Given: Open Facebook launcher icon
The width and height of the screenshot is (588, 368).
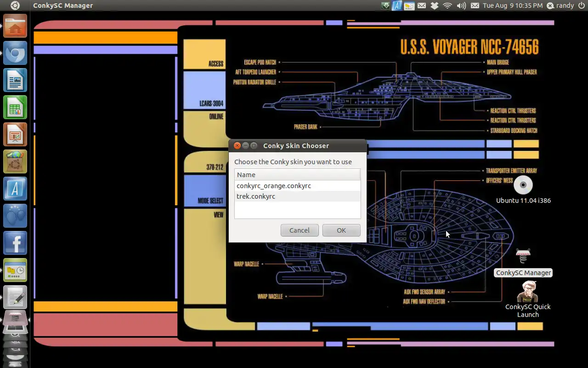Looking at the screenshot, I should (15, 243).
